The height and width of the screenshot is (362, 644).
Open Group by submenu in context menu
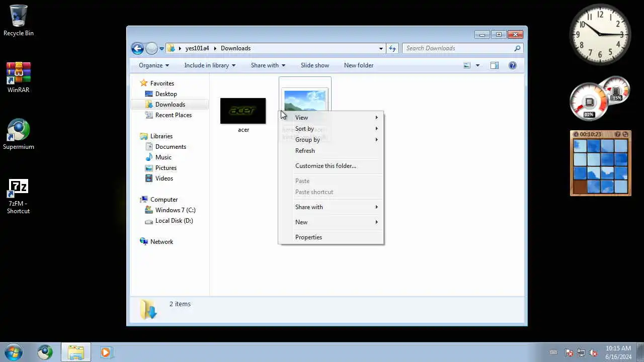point(331,140)
